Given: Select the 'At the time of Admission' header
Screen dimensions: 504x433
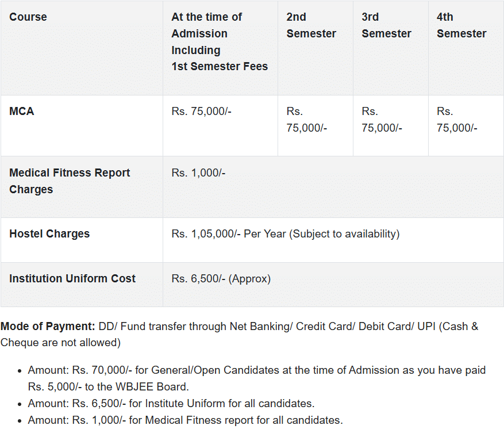Looking at the screenshot, I should 220,41.
